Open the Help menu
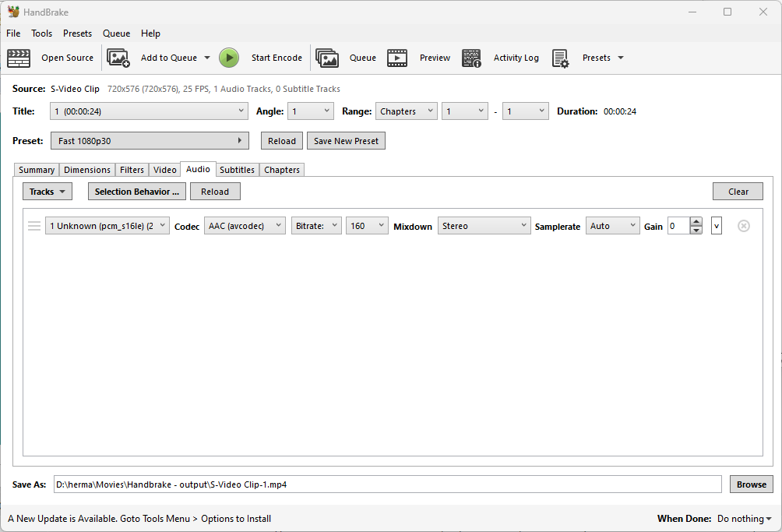This screenshot has width=782, height=532. coord(150,33)
